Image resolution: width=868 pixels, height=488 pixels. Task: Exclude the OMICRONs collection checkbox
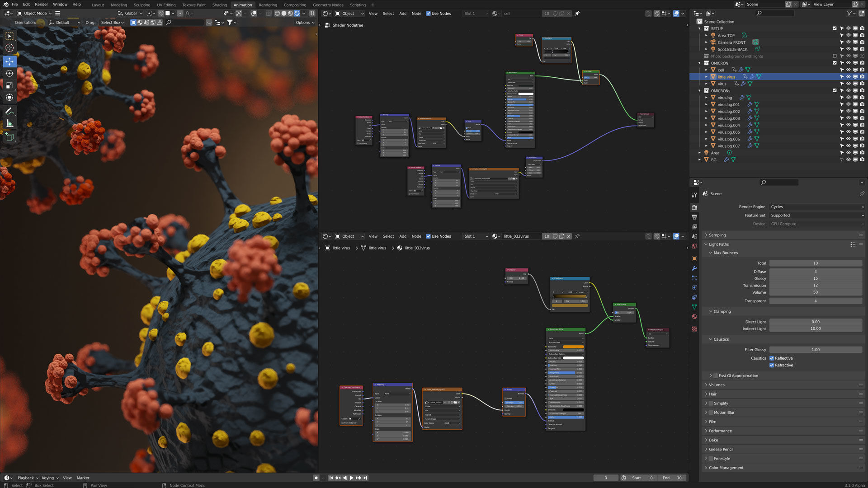[835, 91]
